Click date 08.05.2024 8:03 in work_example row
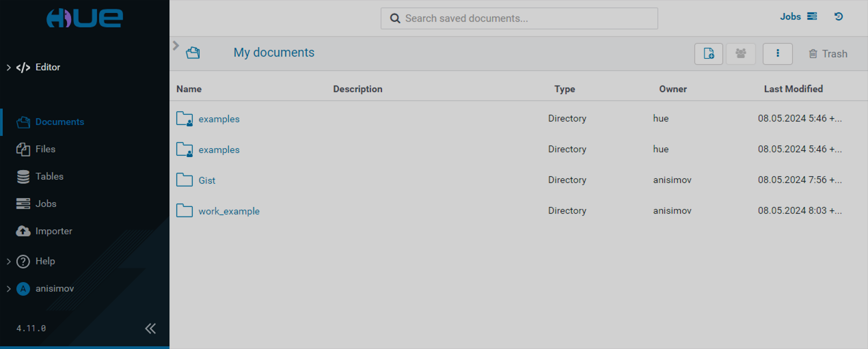868x349 pixels. pyautogui.click(x=800, y=211)
